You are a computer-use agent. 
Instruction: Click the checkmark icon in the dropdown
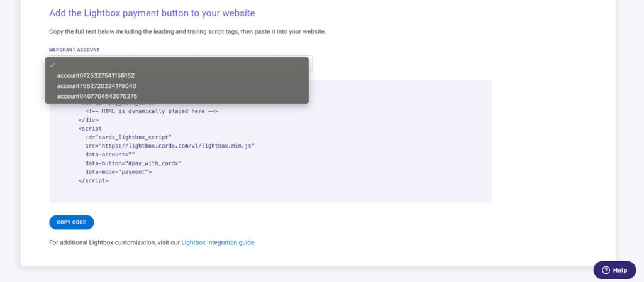point(53,65)
